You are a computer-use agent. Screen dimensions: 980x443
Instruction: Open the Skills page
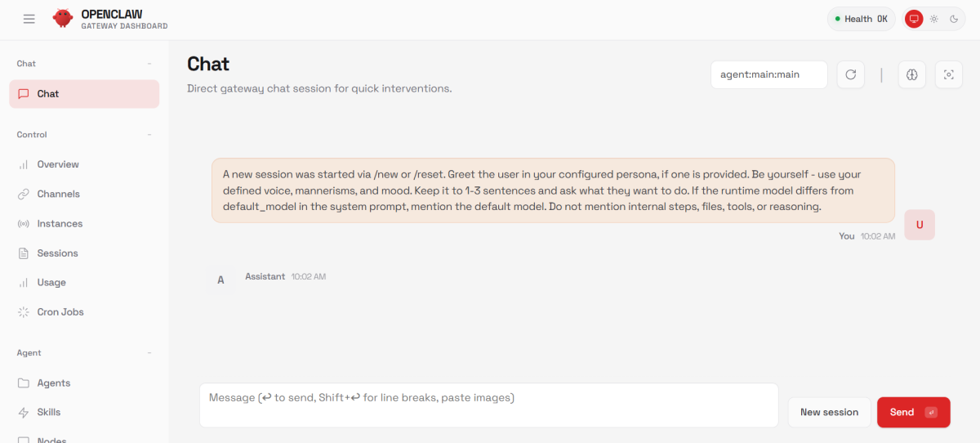49,412
